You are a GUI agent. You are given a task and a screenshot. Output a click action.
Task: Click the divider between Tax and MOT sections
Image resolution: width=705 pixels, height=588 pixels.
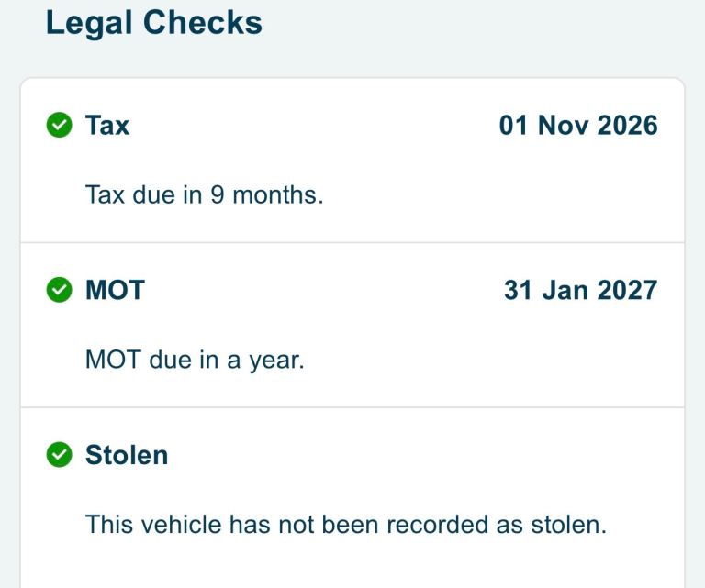point(352,242)
